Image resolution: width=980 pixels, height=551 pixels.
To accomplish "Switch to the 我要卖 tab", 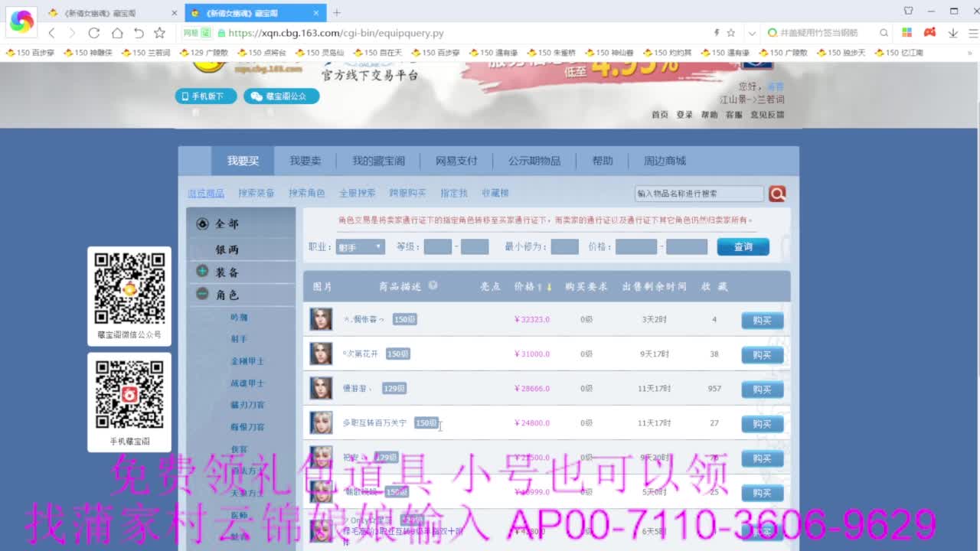I will point(305,161).
